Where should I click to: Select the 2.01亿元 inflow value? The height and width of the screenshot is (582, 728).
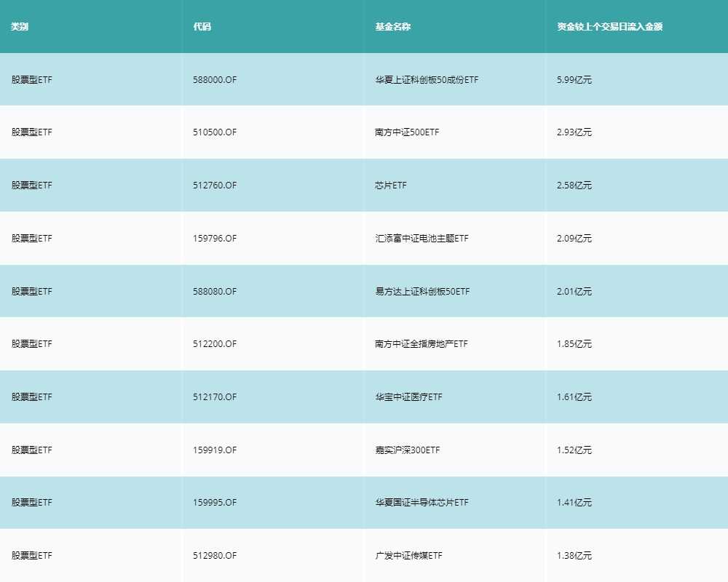574,292
